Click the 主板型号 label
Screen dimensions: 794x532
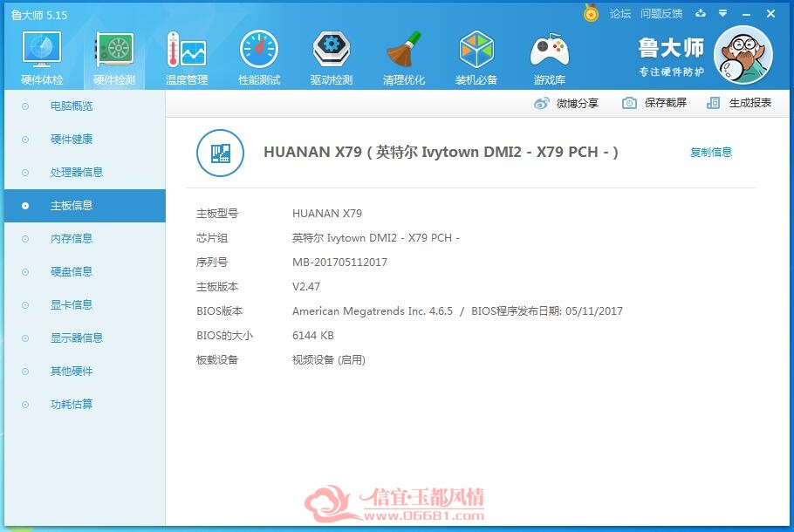[217, 214]
